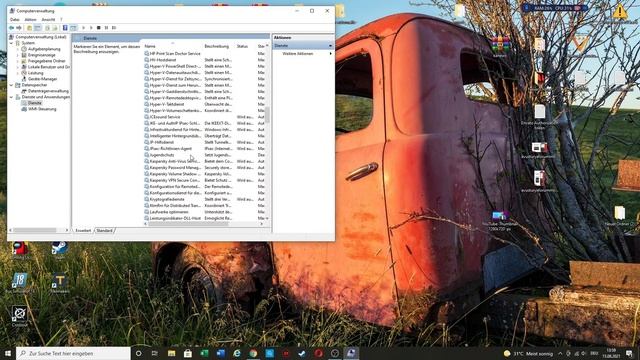Click the blue Help icon in toolbar
This screenshot has width=640, height=360.
coord(65,28)
